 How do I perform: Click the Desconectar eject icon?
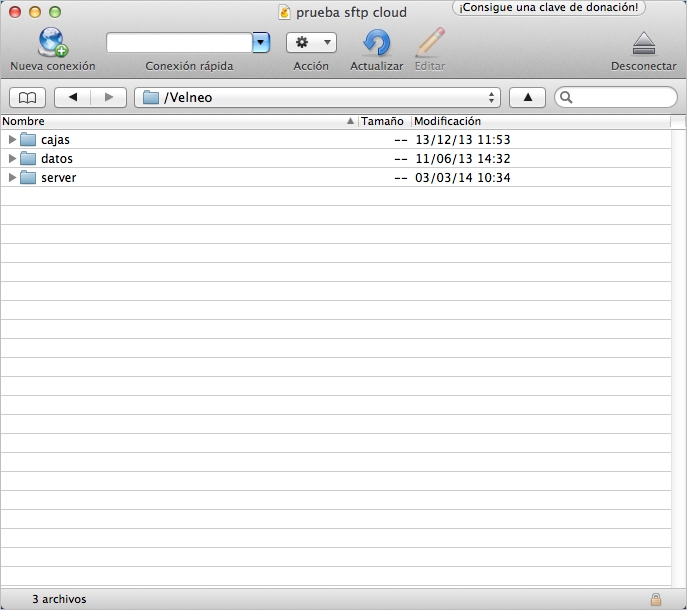(x=643, y=43)
